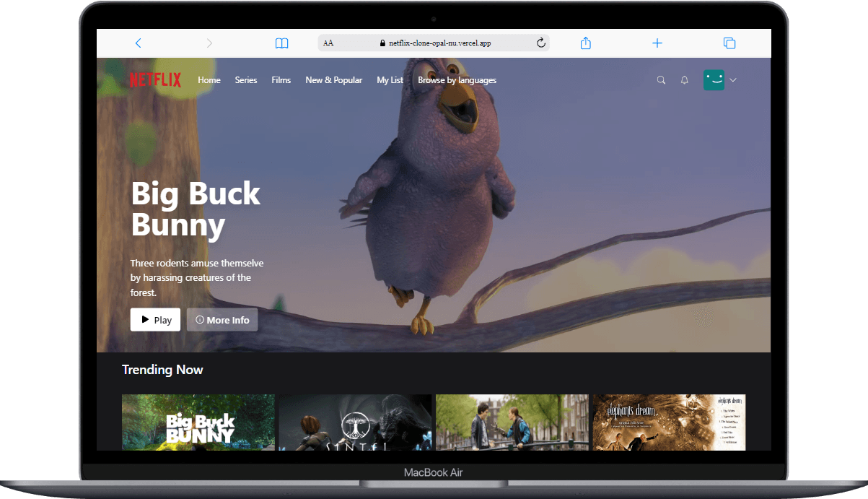868x499 pixels.
Task: Open the search magnifier icon
Action: click(661, 80)
